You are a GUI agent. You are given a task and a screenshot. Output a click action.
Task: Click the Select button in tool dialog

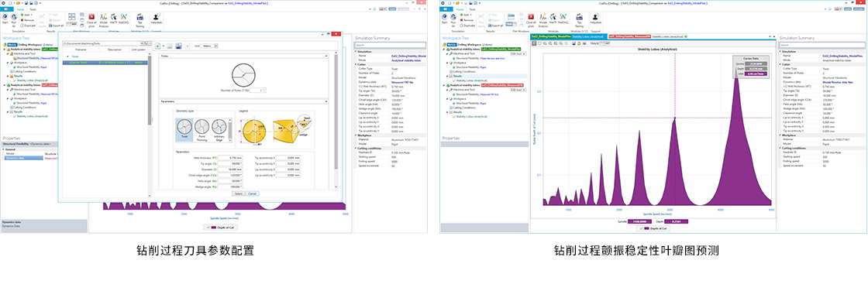coord(238,193)
